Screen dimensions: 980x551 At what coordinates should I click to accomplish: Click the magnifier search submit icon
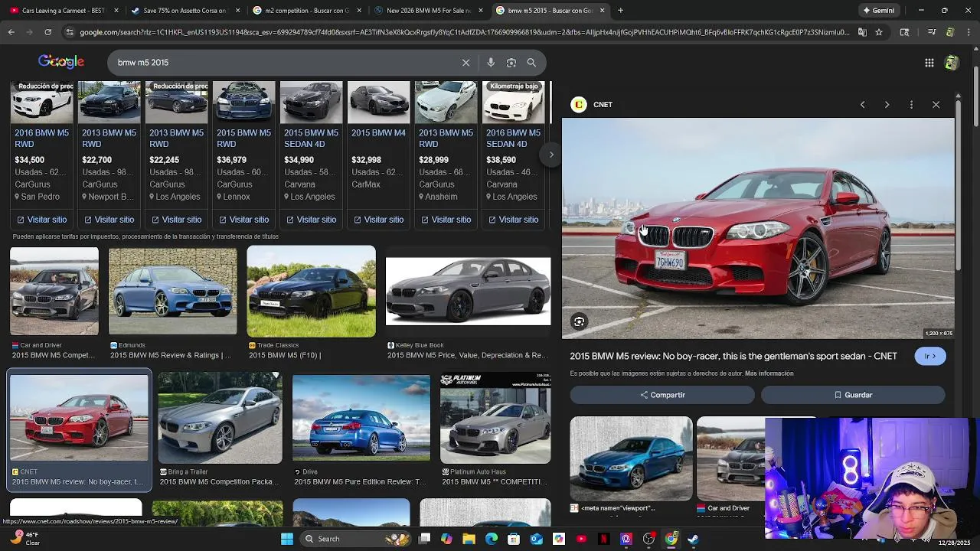pyautogui.click(x=531, y=63)
